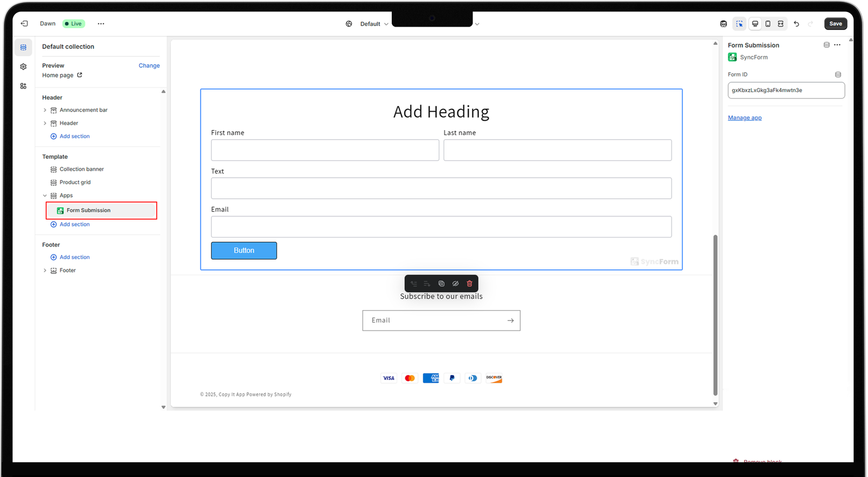
Task: Toggle hide block eye icon
Action: [x=455, y=283]
